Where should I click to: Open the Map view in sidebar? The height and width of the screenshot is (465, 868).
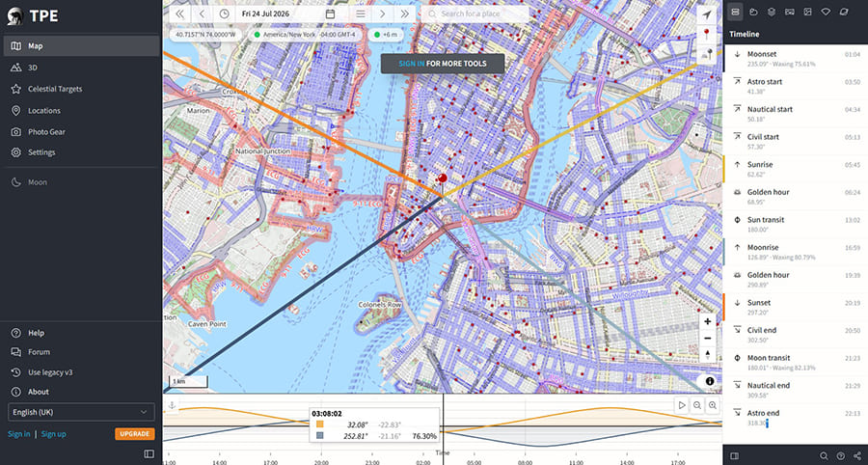[x=81, y=46]
